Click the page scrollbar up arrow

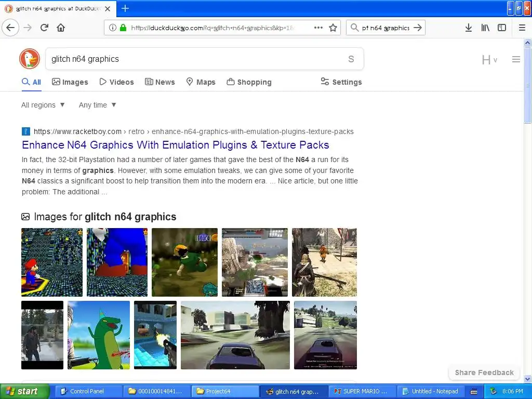tap(527, 43)
